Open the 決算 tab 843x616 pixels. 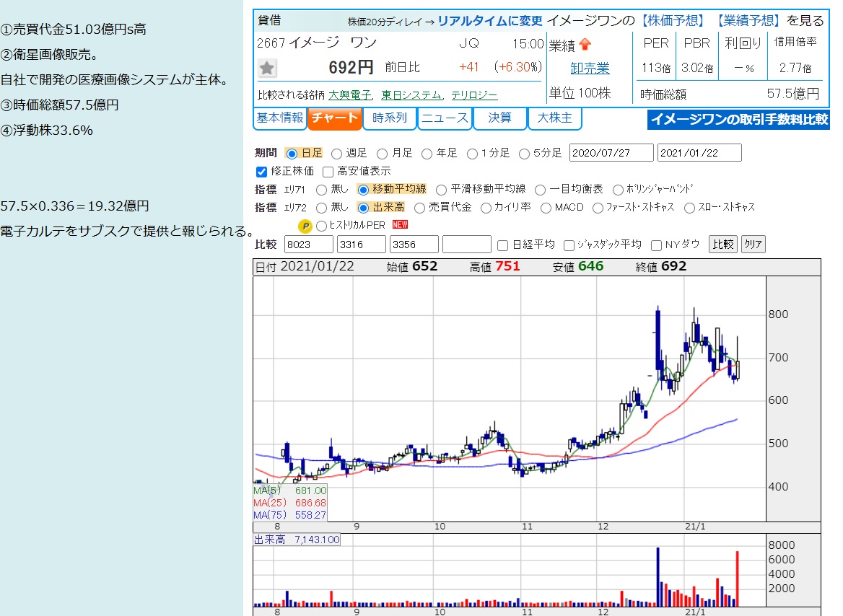click(499, 118)
